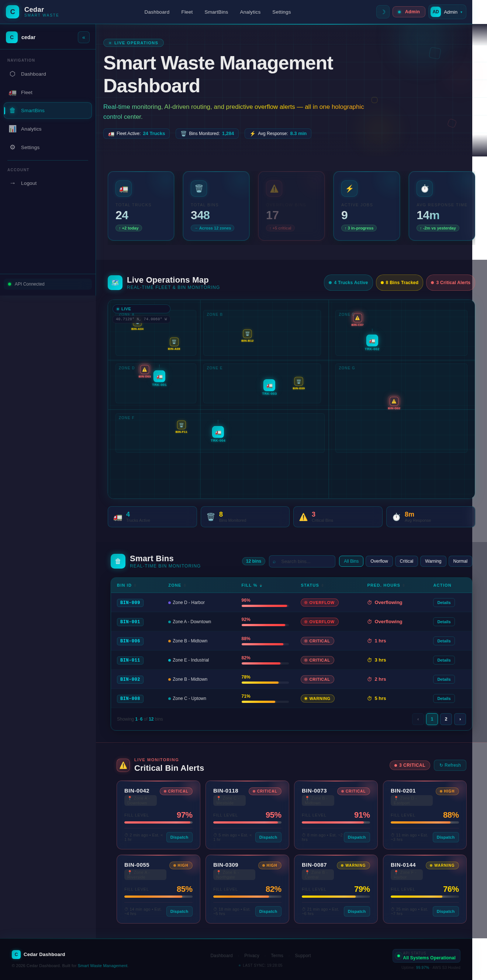Select truck marker TRK-004 on map
The height and width of the screenshot is (980, 487).
coord(218,432)
